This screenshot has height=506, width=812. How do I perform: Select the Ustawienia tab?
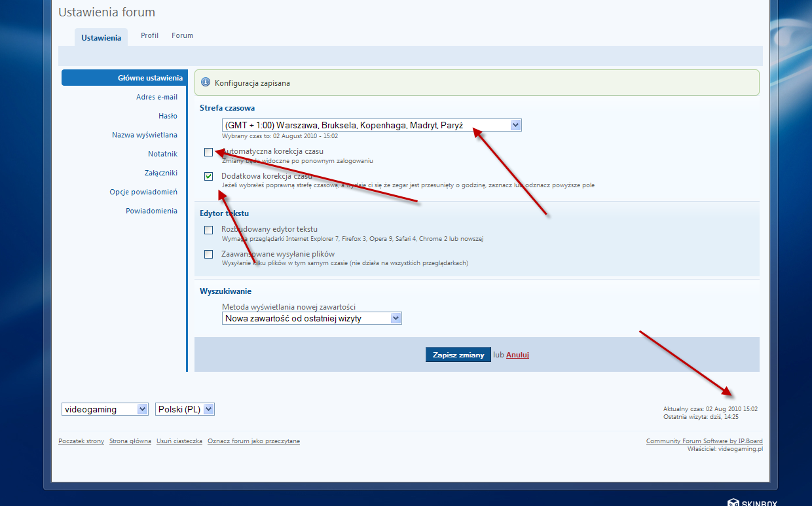coord(101,38)
